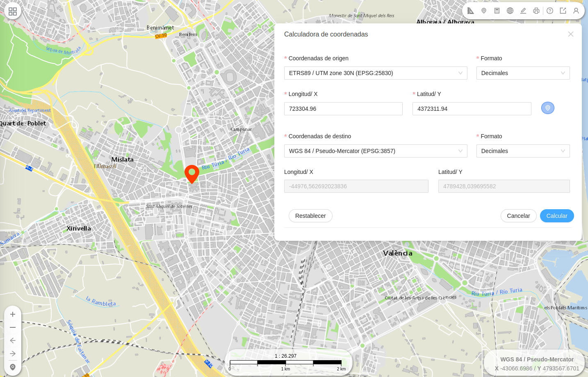
Task: Zoom in the map with plus button
Action: click(13, 314)
